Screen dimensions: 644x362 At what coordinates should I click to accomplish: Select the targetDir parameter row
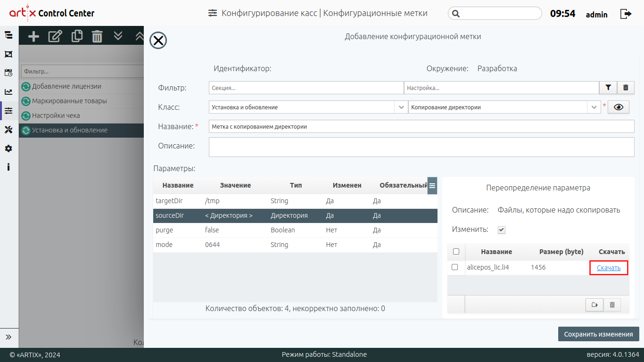click(295, 201)
